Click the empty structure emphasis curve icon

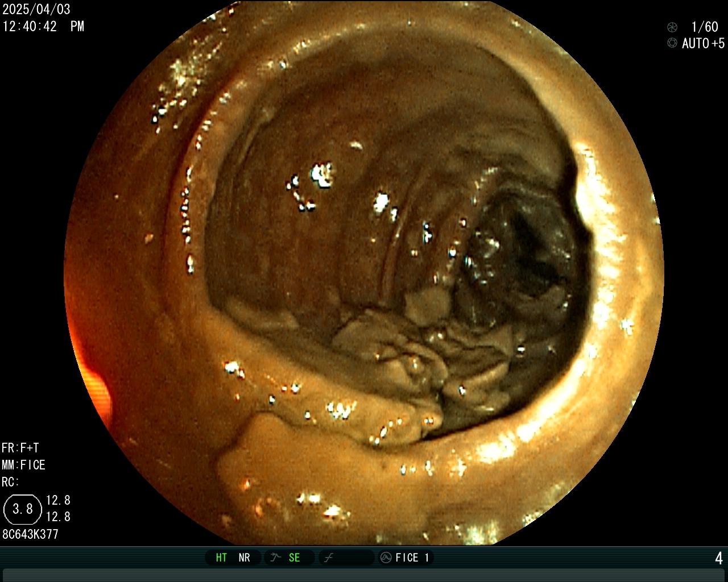(328, 558)
